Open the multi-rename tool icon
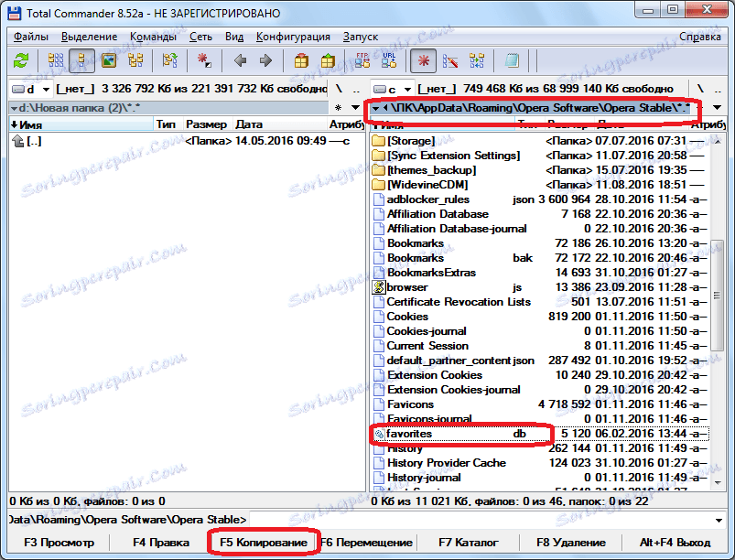 pos(450,60)
